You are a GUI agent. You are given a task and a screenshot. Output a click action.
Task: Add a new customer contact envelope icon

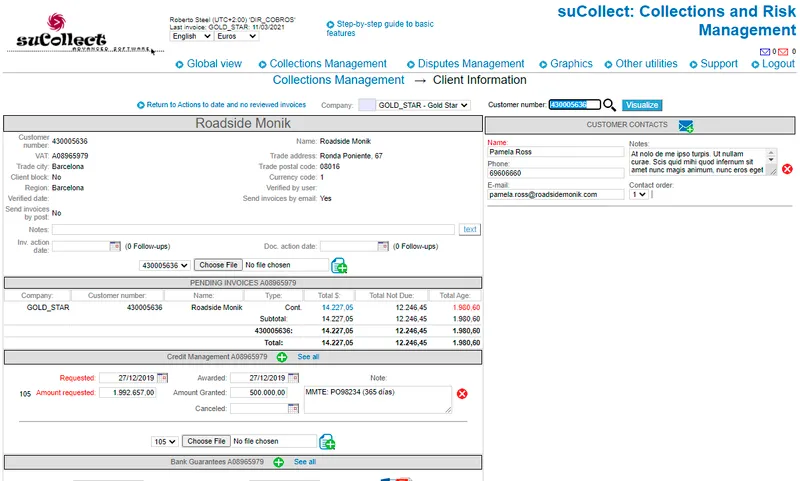(686, 126)
